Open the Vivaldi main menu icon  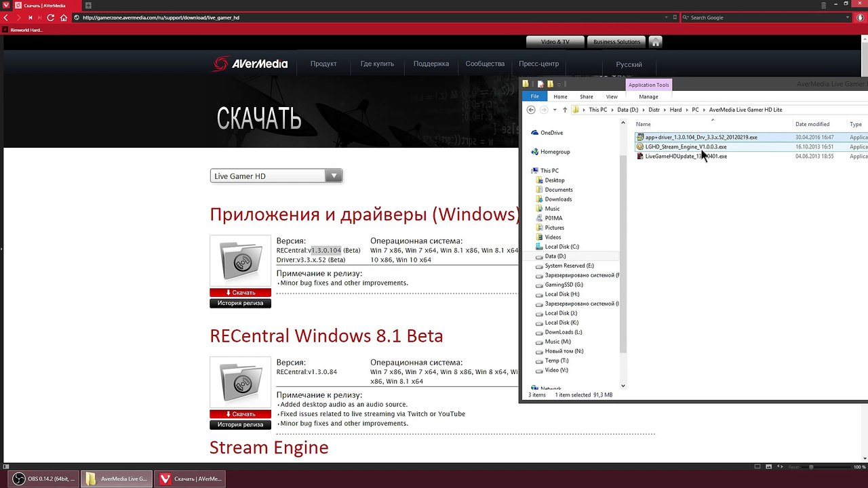coord(6,5)
